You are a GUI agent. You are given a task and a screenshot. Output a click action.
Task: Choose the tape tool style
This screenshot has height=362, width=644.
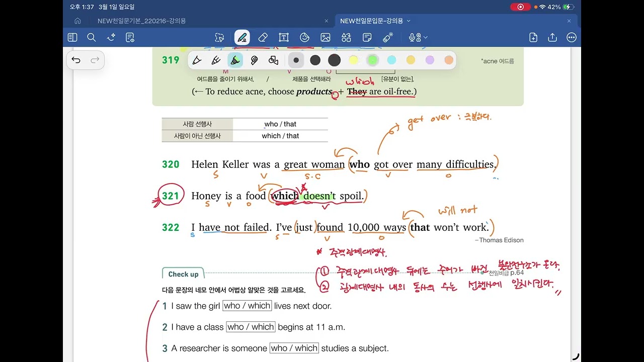[255, 60]
